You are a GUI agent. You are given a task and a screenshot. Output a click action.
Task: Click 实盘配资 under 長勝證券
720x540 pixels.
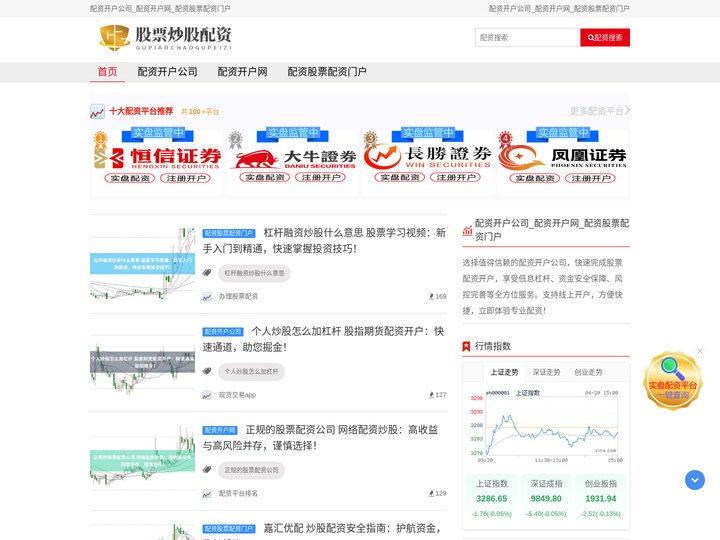point(400,177)
